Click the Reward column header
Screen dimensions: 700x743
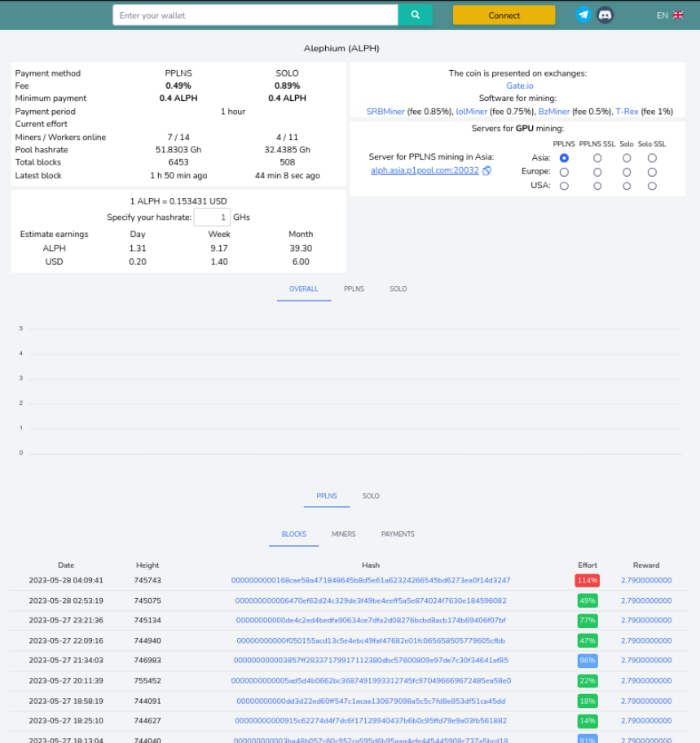646,565
